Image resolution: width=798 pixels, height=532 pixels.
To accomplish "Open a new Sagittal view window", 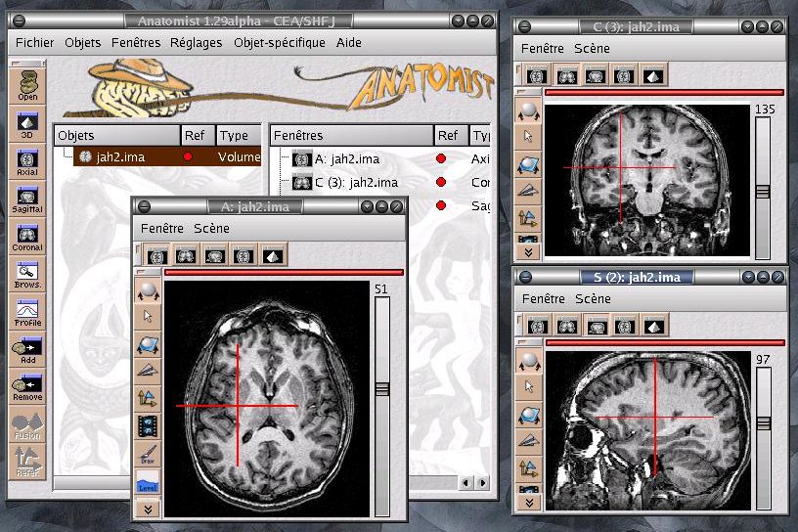I will click(x=27, y=199).
